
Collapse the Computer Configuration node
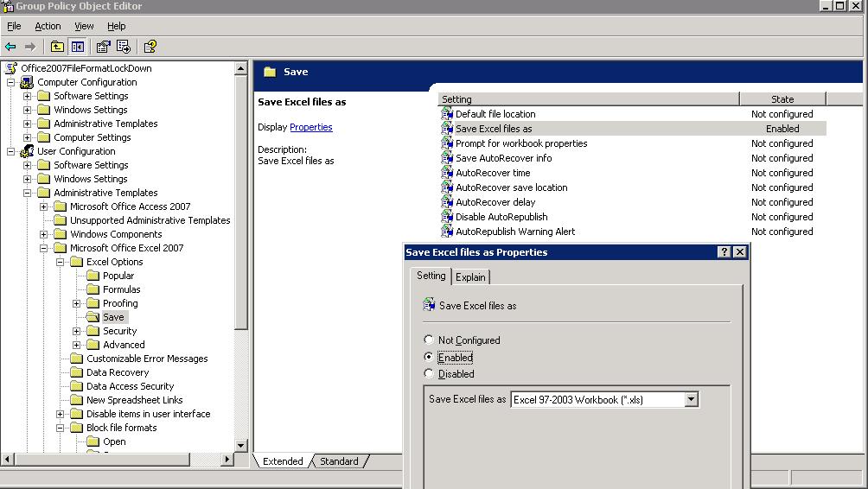point(10,82)
